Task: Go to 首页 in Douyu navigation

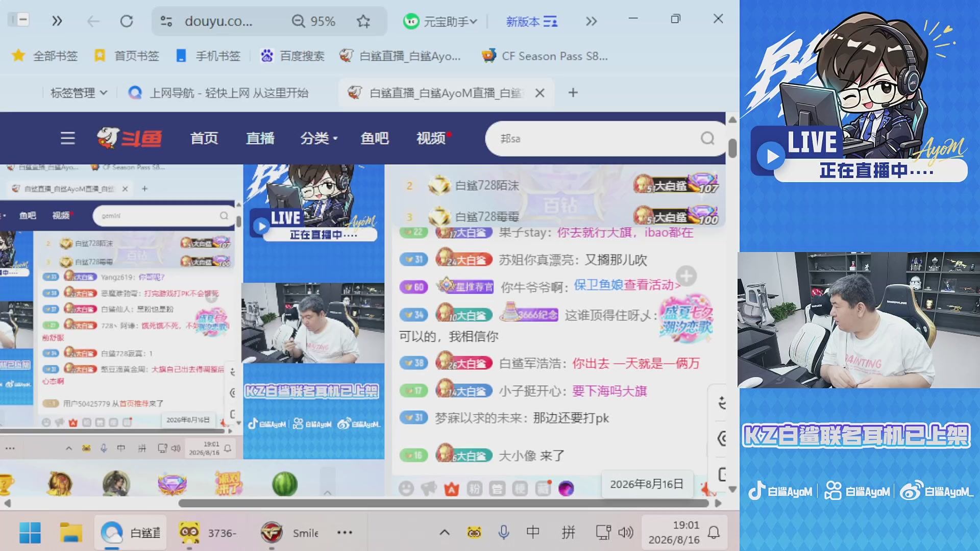Action: click(x=204, y=138)
